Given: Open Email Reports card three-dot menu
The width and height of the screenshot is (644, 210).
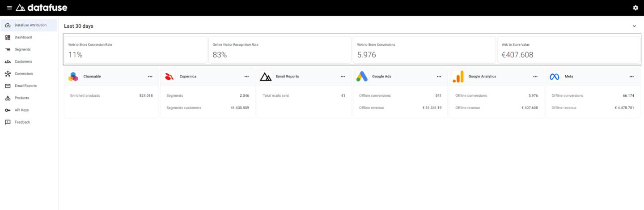Looking at the screenshot, I should point(343,77).
